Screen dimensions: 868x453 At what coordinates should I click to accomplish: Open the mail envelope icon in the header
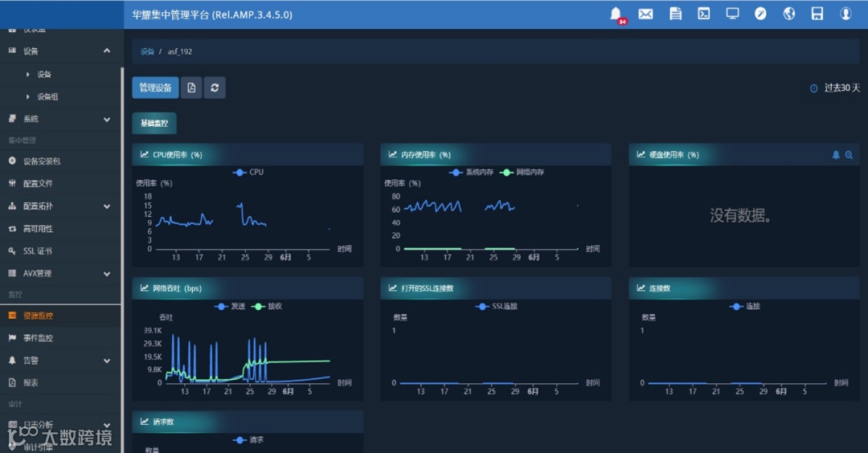click(x=645, y=14)
